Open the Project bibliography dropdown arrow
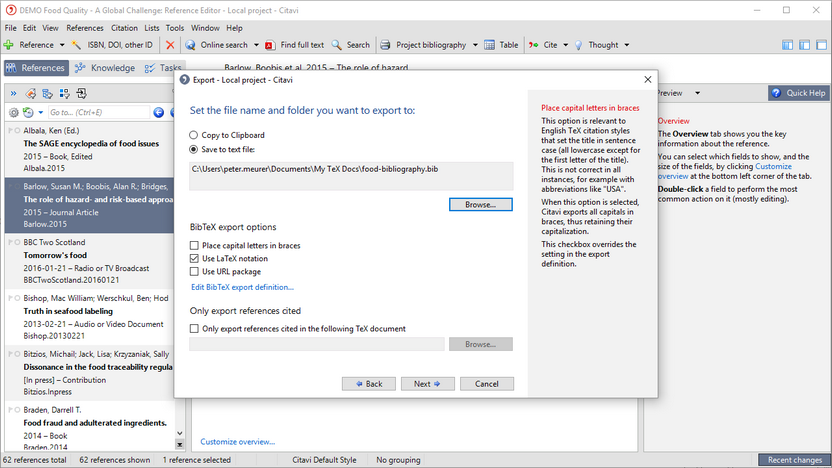 475,45
